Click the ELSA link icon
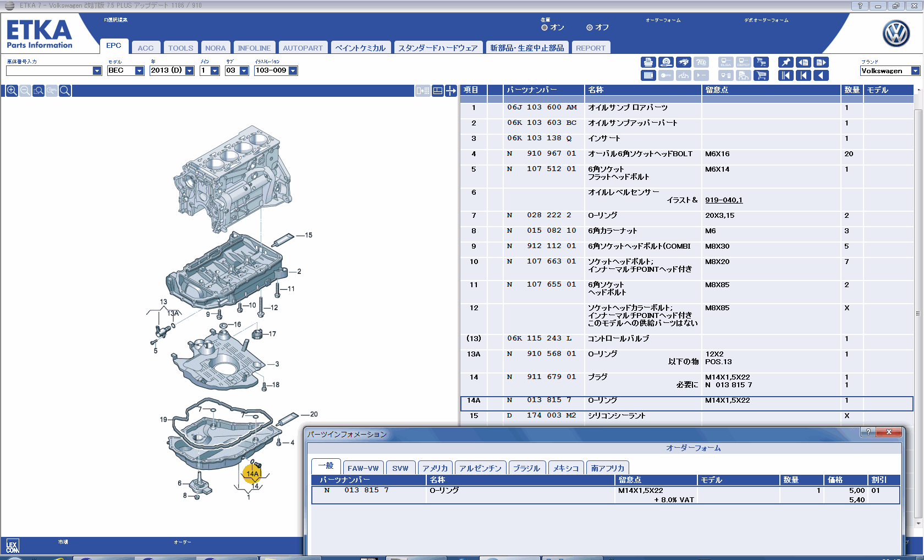 [726, 62]
